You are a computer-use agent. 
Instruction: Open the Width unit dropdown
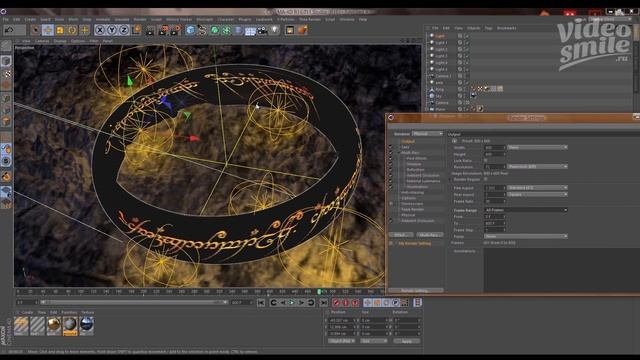537,147
